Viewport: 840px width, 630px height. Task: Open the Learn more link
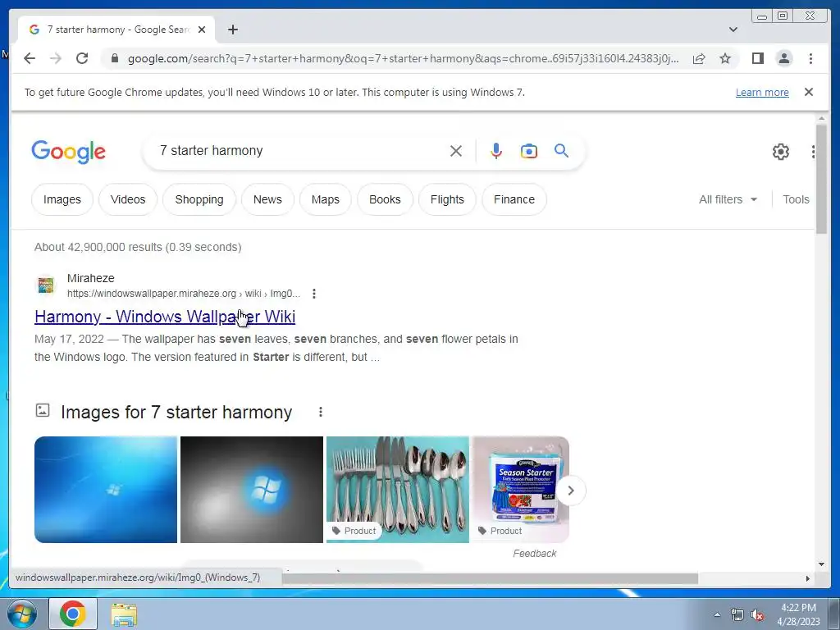coord(762,92)
